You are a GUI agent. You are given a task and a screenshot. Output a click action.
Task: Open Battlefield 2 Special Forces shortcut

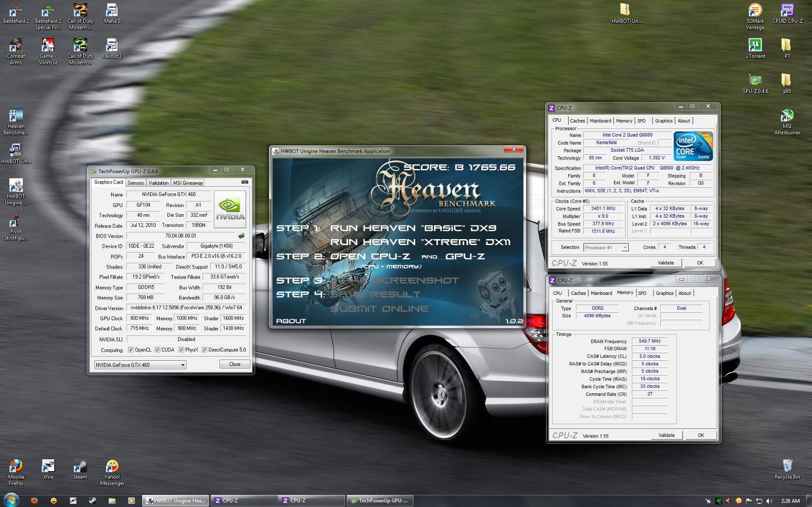pyautogui.click(x=48, y=17)
